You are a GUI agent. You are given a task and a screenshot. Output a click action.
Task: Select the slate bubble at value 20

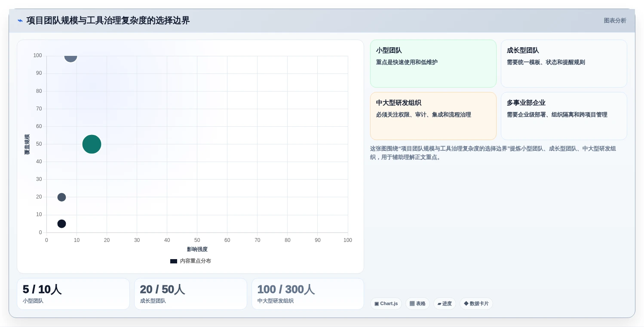pyautogui.click(x=61, y=197)
